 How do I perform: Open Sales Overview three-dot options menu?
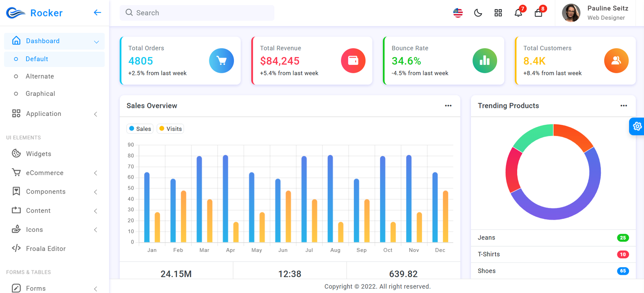(448, 106)
